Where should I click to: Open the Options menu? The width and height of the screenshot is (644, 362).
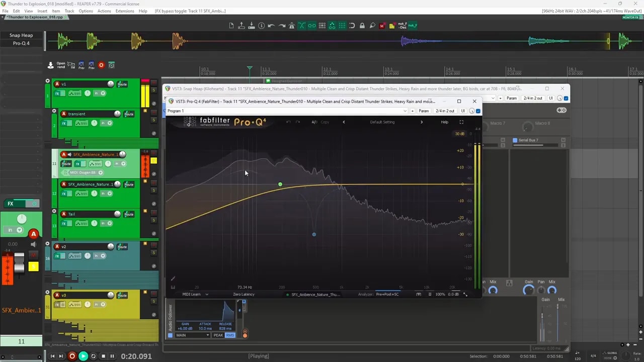pyautogui.click(x=86, y=11)
